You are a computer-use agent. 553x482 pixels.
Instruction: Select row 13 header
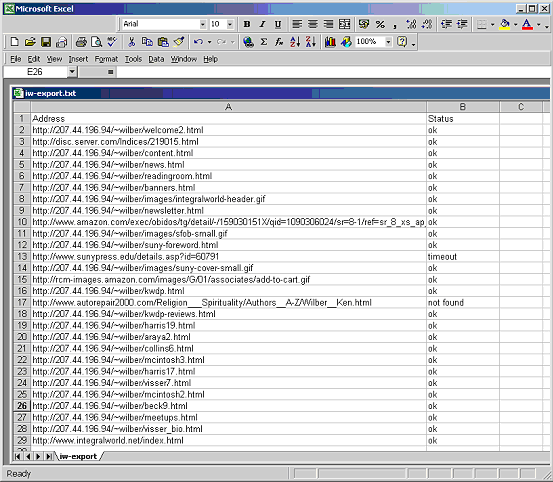click(x=22, y=256)
